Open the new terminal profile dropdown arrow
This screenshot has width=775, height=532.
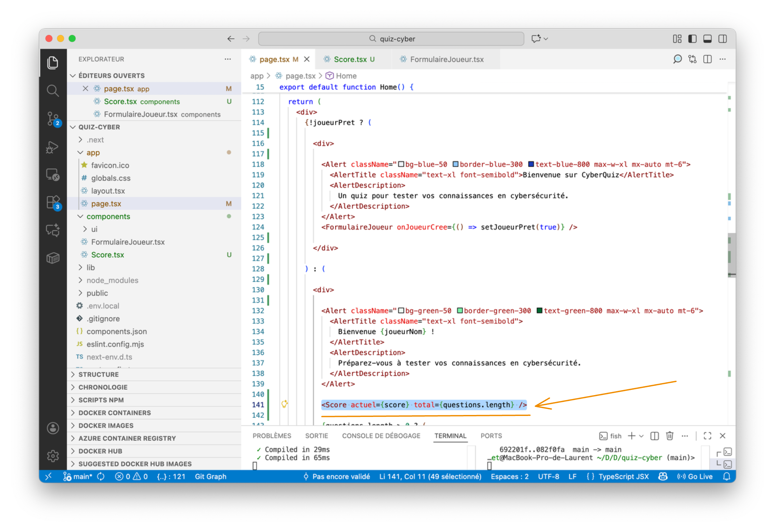coord(641,436)
